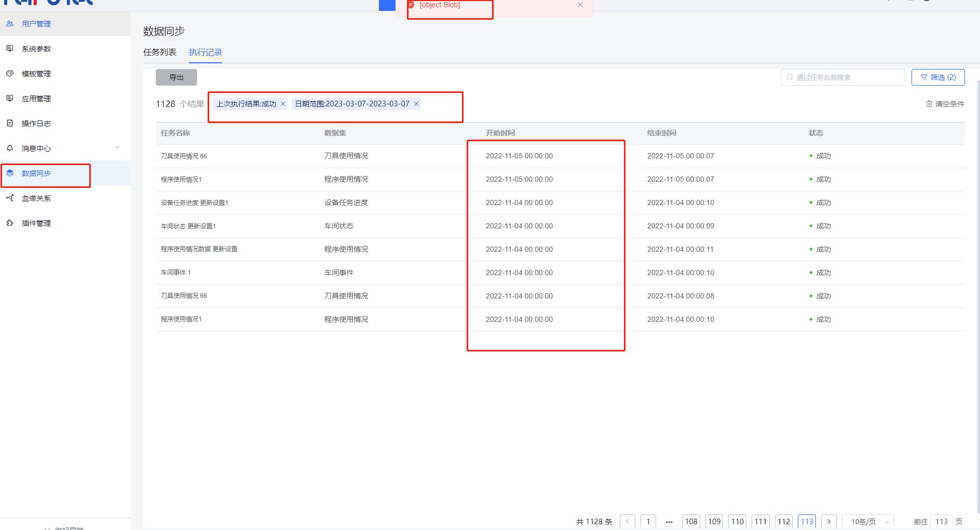This screenshot has height=530, width=980.
Task: Click the search magnifier icon
Action: coord(790,77)
